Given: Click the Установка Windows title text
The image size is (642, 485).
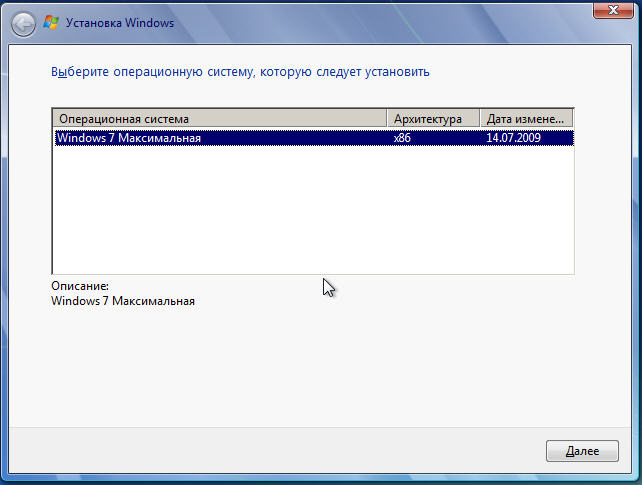Looking at the screenshot, I should click(x=120, y=23).
